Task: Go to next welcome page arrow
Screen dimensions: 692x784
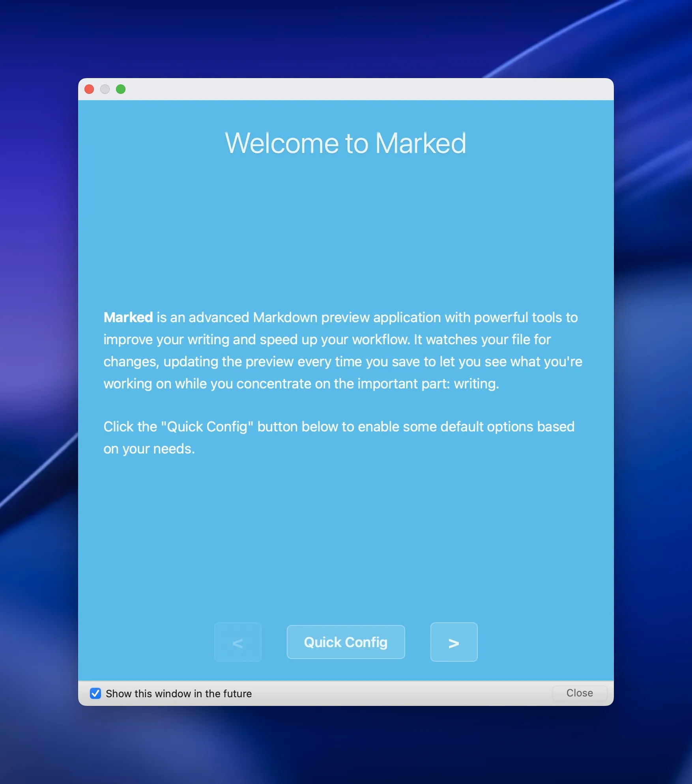Action: pyautogui.click(x=454, y=642)
